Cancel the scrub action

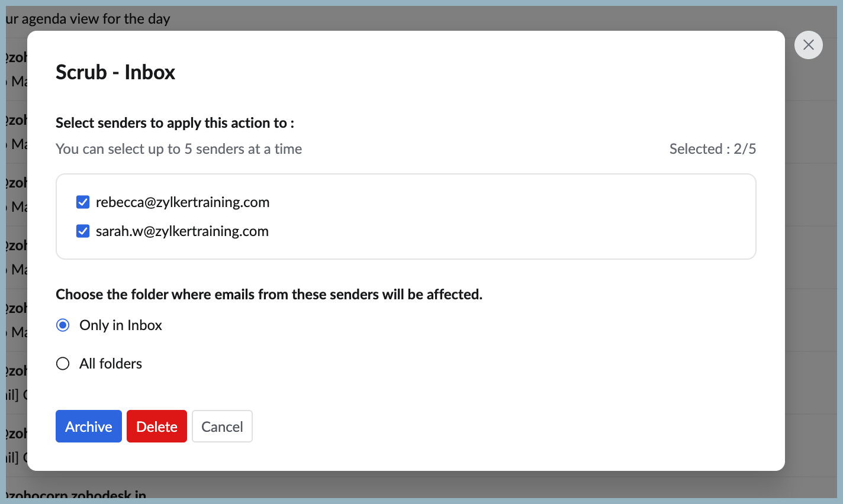(x=222, y=427)
